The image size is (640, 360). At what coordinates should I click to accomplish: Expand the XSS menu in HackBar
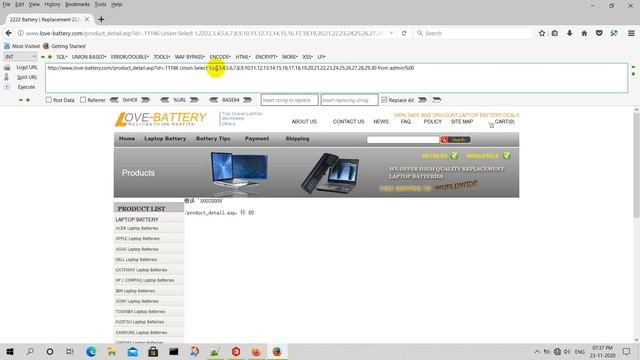308,57
